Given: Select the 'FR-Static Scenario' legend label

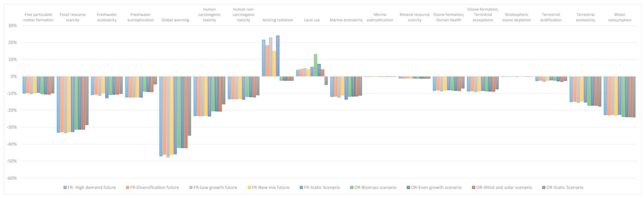Looking at the screenshot, I should [x=322, y=187].
